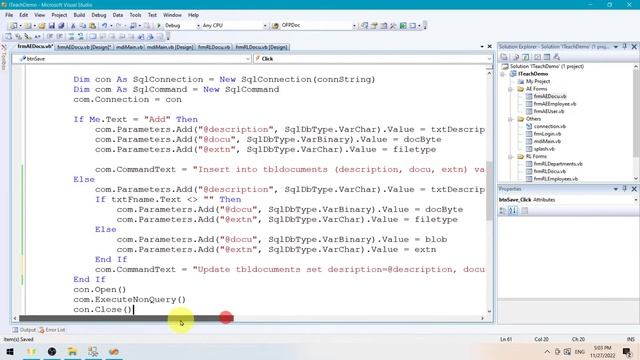Click the Solution Explorer vertical scrollbar
This screenshot has height=360, width=640.
(x=636, y=122)
